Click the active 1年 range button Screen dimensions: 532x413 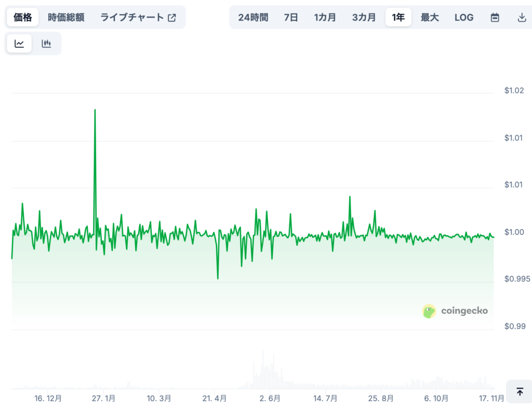click(x=398, y=17)
